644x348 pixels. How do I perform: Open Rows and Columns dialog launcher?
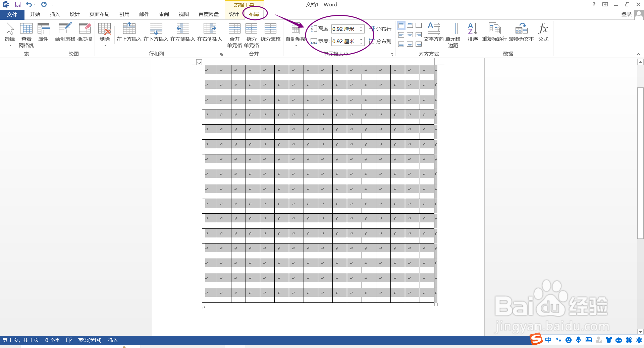[221, 54]
